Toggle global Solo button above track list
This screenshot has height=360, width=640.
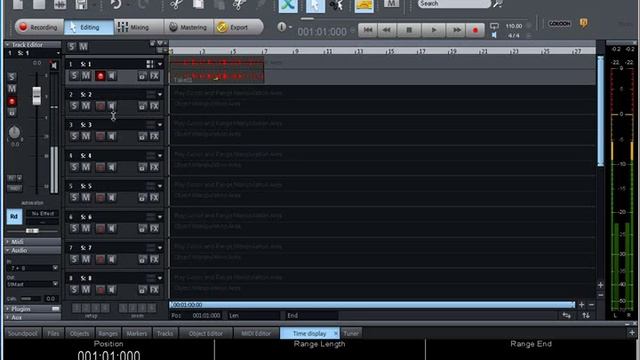[x=72, y=47]
